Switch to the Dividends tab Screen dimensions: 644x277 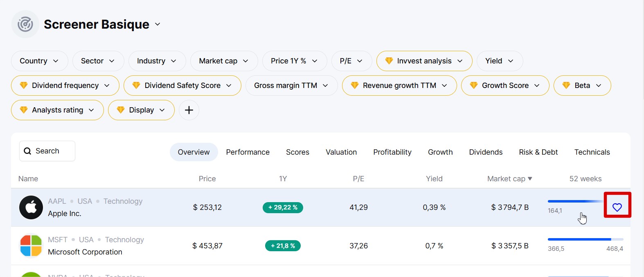486,152
